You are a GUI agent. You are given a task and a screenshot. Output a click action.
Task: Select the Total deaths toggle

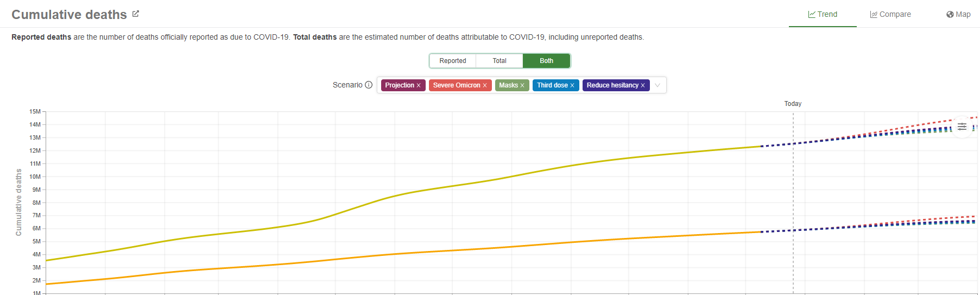click(500, 61)
